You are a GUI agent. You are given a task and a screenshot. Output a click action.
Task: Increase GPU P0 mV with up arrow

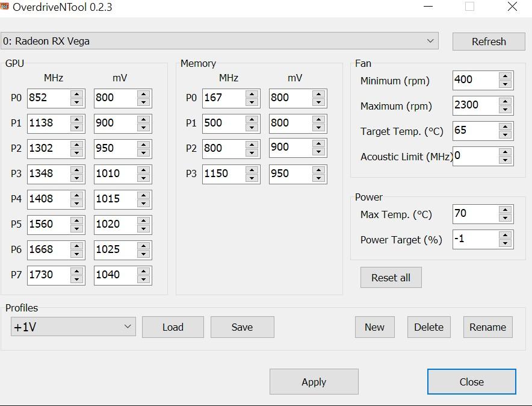(144, 95)
